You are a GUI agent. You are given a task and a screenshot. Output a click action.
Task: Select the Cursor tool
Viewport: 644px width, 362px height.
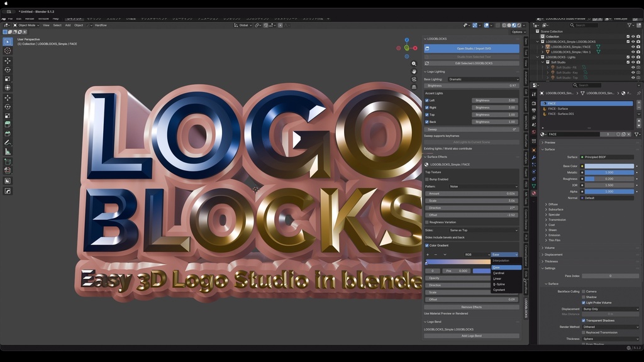click(8, 50)
